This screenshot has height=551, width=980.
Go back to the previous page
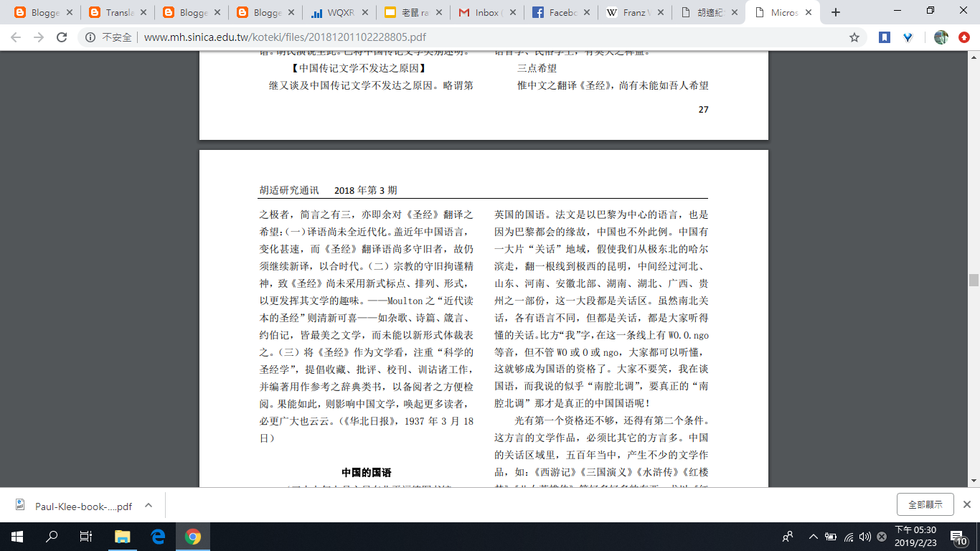[16, 38]
